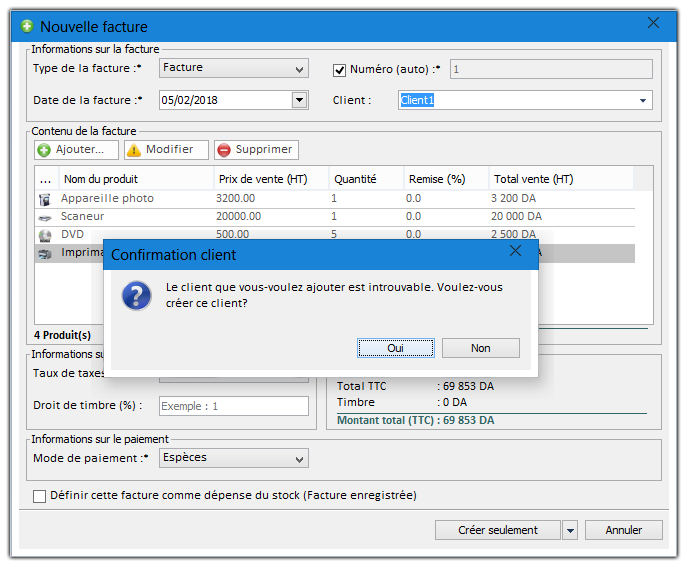Open the Client combo box arrow
Image resolution: width=687 pixels, height=567 pixels.
[642, 100]
